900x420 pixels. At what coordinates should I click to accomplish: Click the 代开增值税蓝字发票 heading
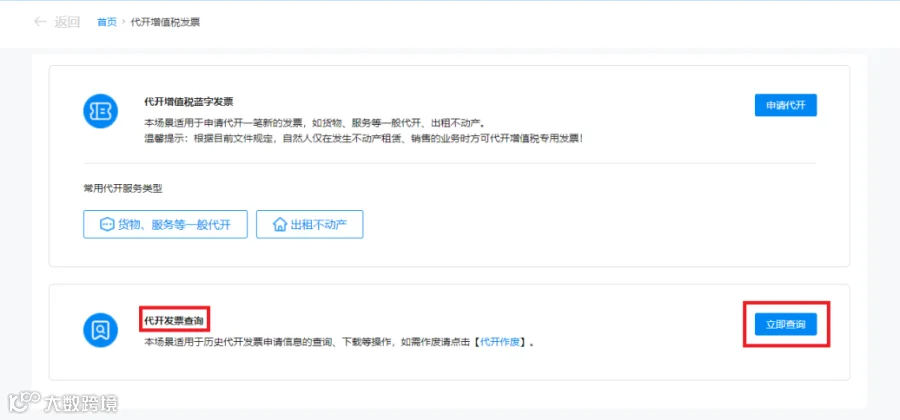tap(189, 102)
